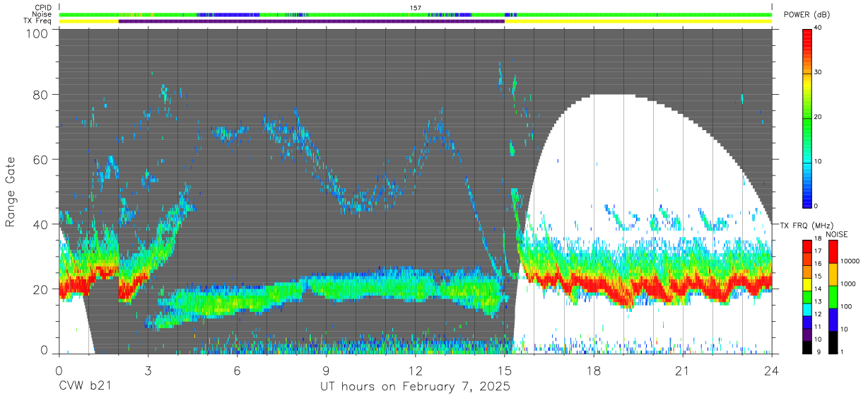Click the 10000 label on NOISE scale
The height and width of the screenshot is (401, 868).
pos(849,261)
